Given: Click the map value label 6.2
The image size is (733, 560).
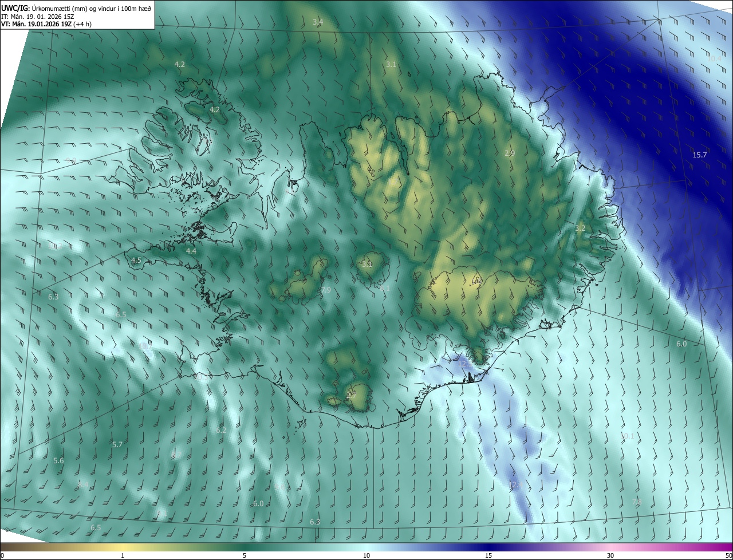Looking at the screenshot, I should 222,430.
